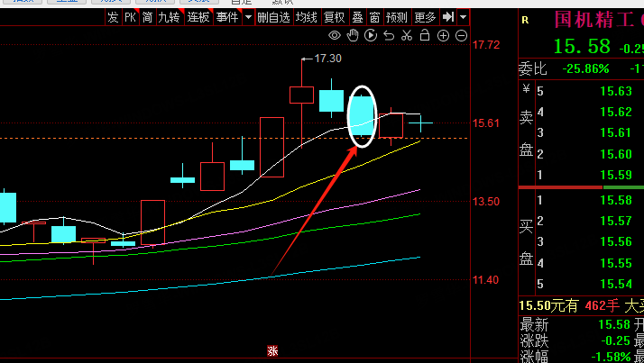Toggle the 均线 moving average lines
This screenshot has height=363, width=644.
[308, 17]
